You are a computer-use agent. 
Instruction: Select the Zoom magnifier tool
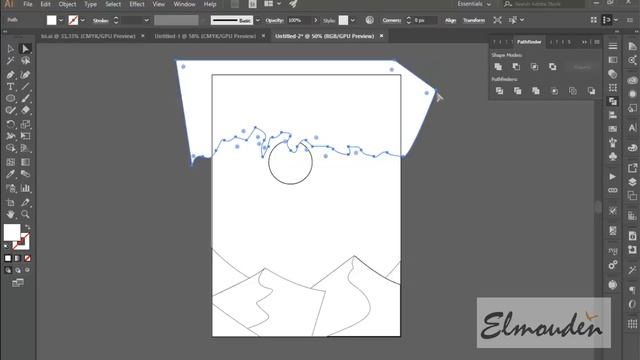(25, 214)
